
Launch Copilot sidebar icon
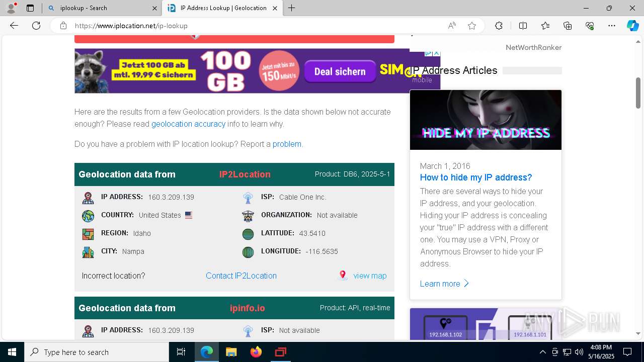632,26
